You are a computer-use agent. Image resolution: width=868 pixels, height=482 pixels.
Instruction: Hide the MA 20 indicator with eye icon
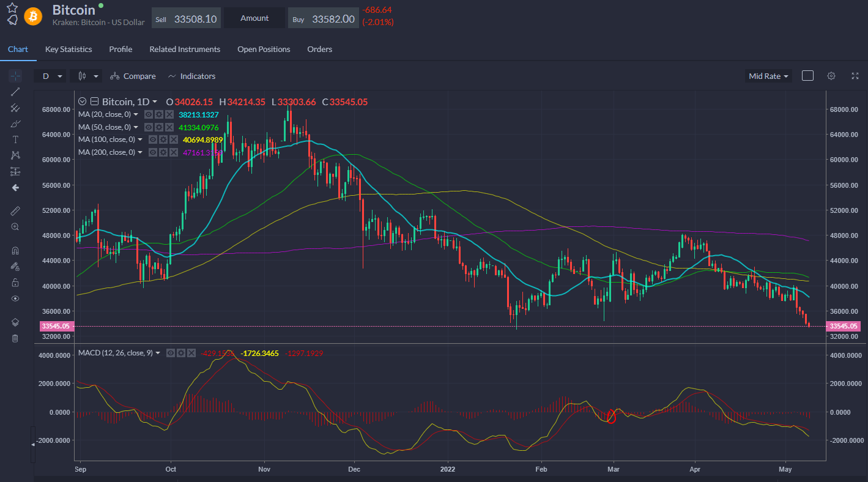tap(148, 114)
